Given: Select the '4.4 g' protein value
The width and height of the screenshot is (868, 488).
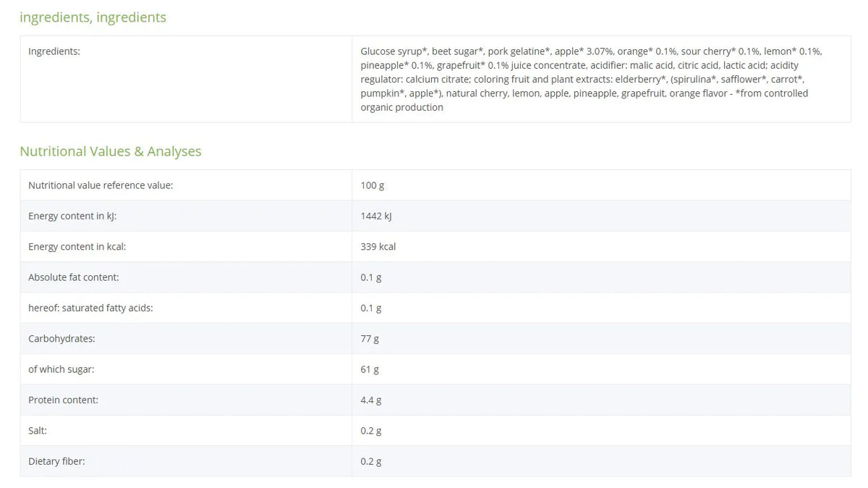Looking at the screenshot, I should coord(371,400).
